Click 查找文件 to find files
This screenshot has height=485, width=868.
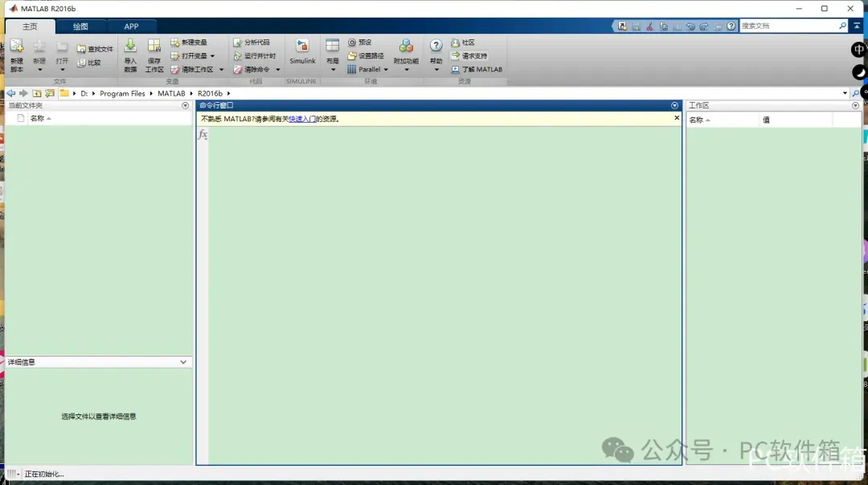point(95,49)
